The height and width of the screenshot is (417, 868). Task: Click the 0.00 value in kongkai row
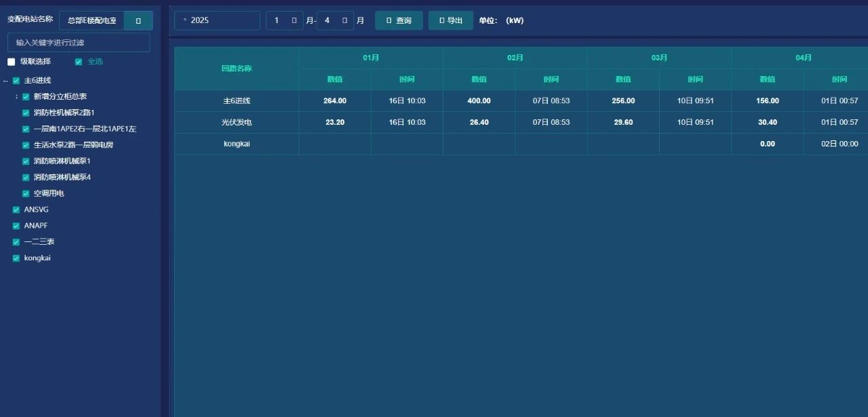coord(768,144)
